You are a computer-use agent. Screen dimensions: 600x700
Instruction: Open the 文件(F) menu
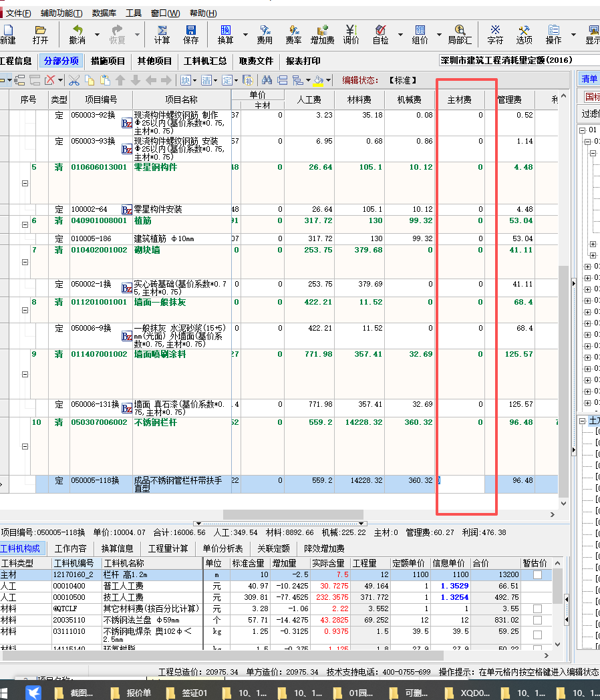point(18,13)
